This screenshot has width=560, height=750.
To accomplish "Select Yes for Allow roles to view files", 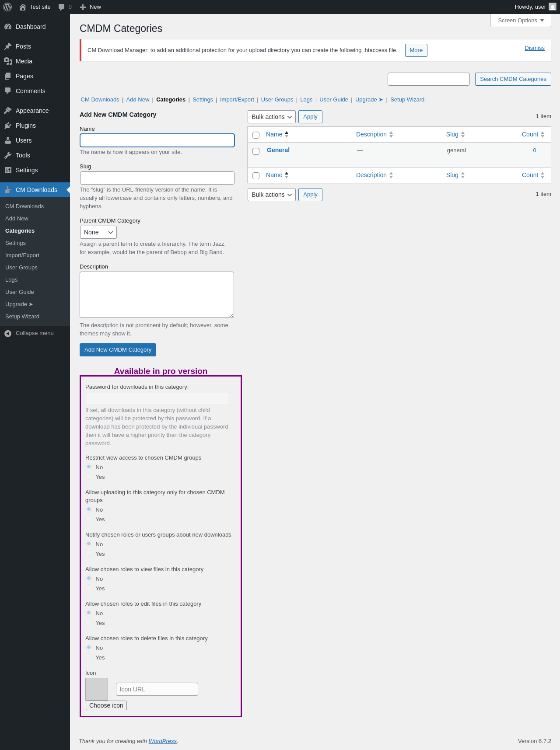I will click(89, 588).
